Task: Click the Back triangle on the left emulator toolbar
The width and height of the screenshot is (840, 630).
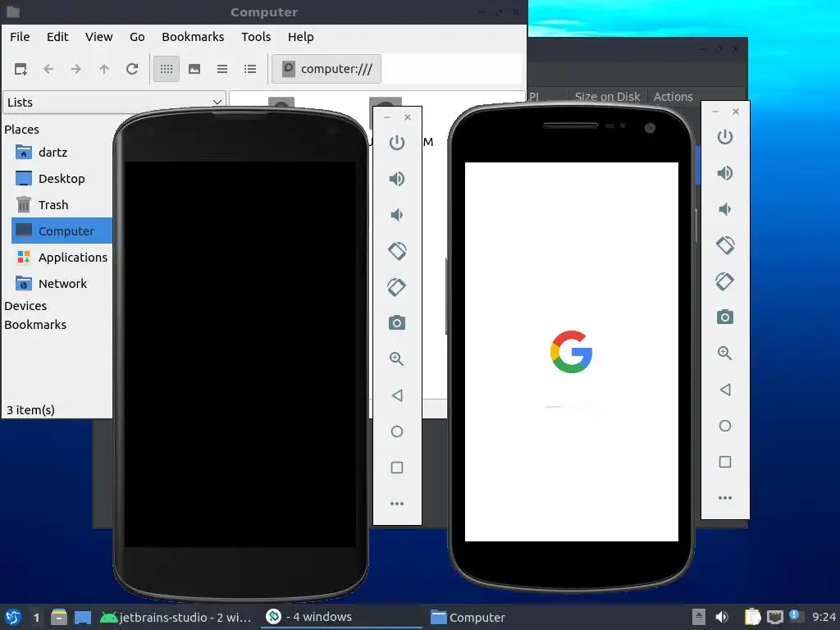Action: [x=397, y=395]
